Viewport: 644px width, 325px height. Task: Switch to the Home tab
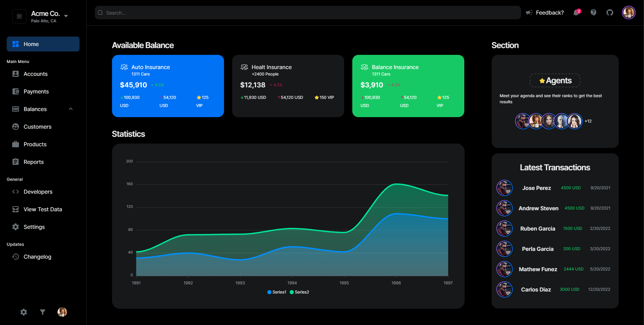point(31,44)
